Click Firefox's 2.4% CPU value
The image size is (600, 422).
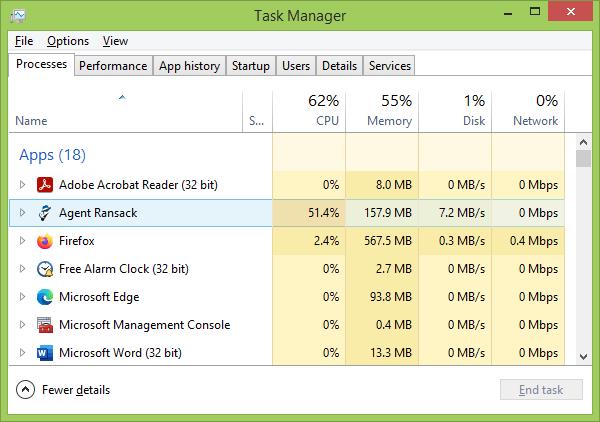point(326,241)
